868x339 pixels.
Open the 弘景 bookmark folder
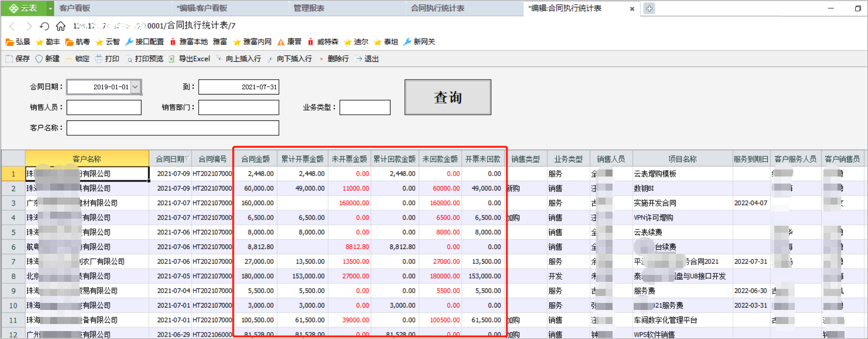pos(18,42)
